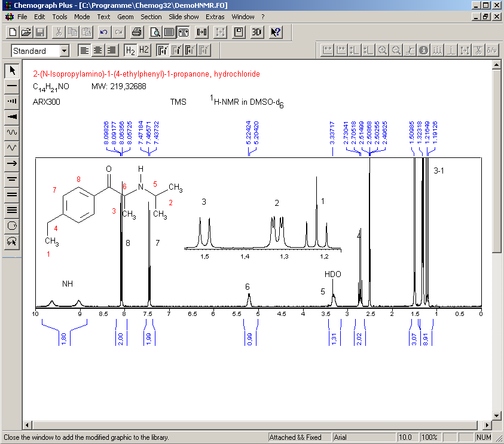This screenshot has width=504, height=444.
Task: Toggle the fit-width page view button
Action: (x=183, y=32)
